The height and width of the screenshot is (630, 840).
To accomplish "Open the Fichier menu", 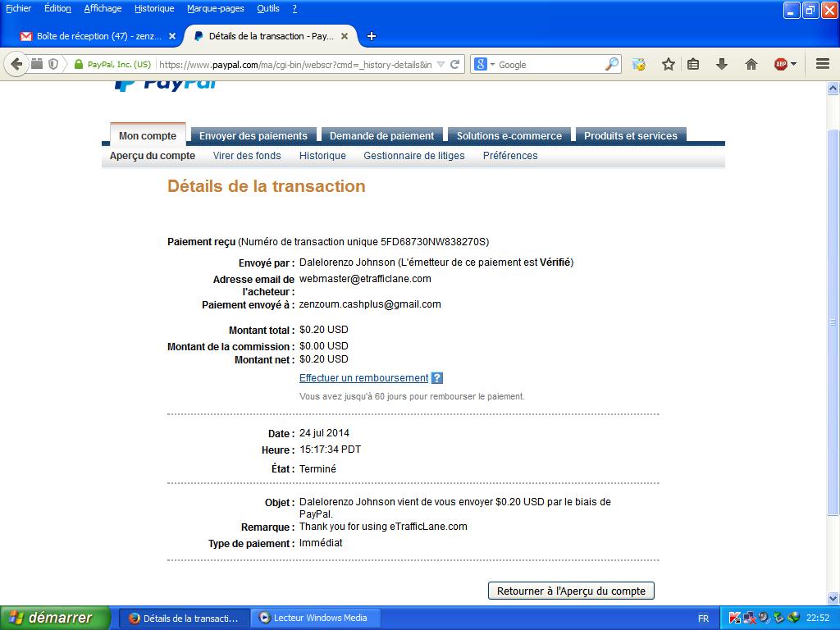I will coord(18,8).
